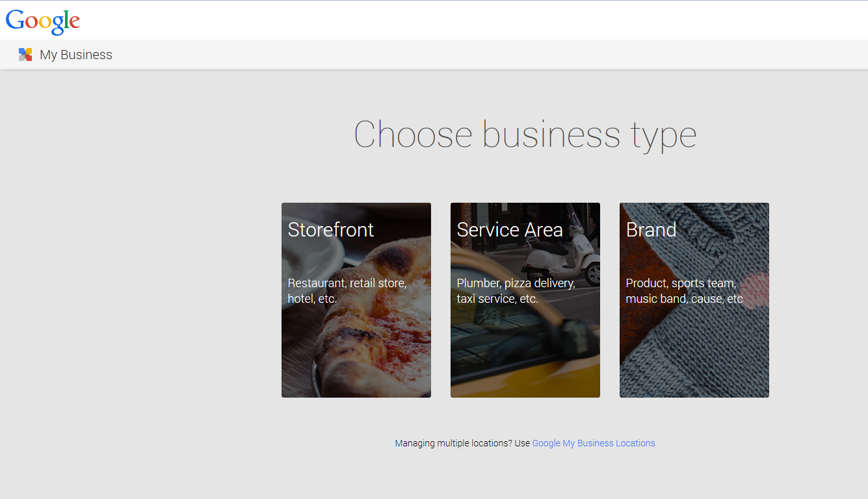
Task: Click 'Product, sports team, music band' text
Action: tap(684, 291)
